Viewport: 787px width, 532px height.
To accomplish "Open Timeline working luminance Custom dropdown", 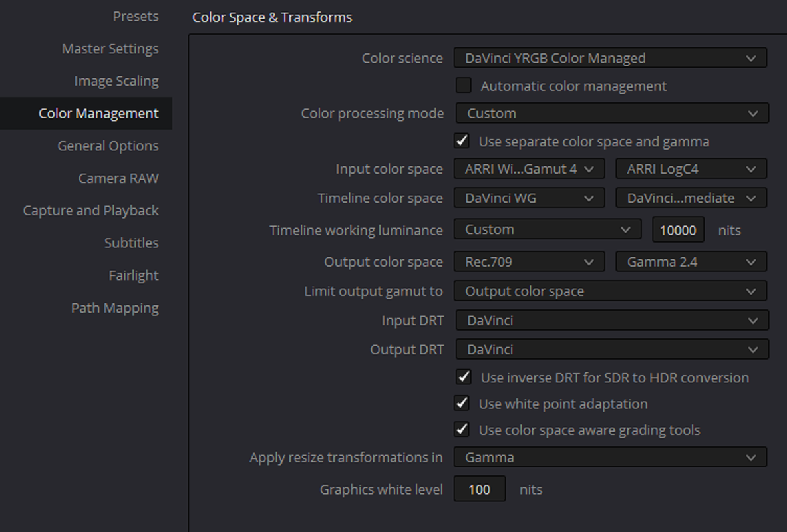I will click(548, 229).
